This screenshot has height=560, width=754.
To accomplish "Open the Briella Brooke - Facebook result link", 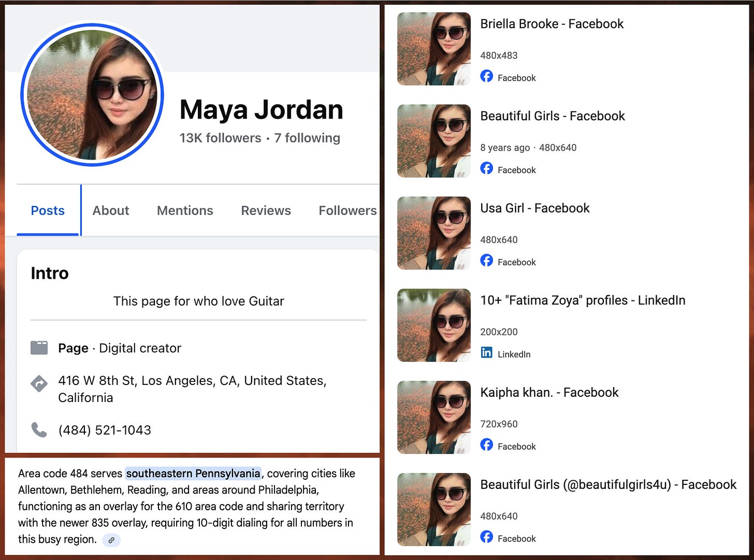I will 552,23.
